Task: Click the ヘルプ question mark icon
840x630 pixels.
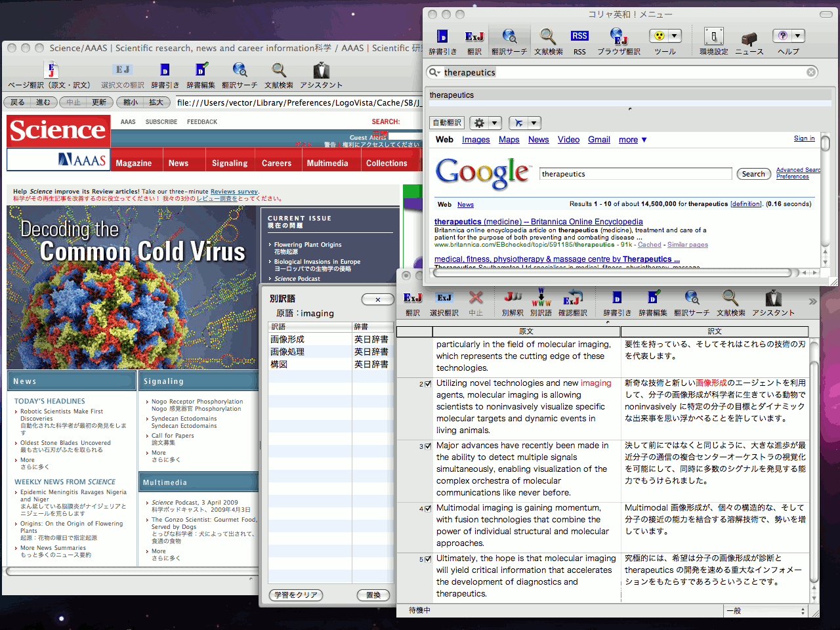Action: coord(782,36)
